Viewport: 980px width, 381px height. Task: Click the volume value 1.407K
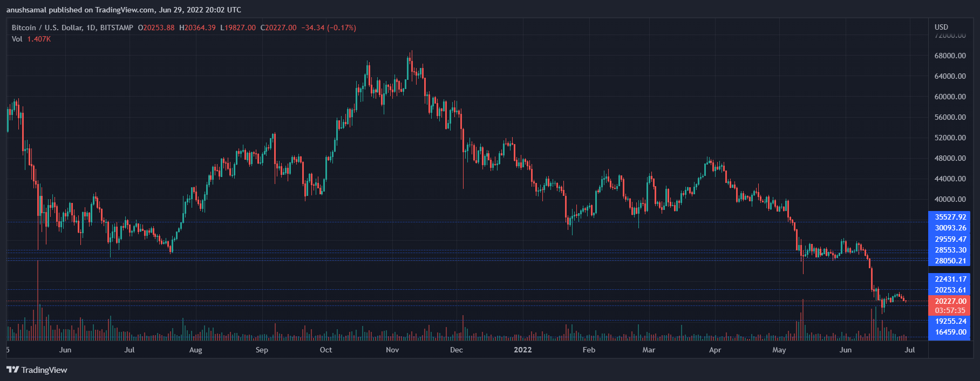[x=39, y=39]
